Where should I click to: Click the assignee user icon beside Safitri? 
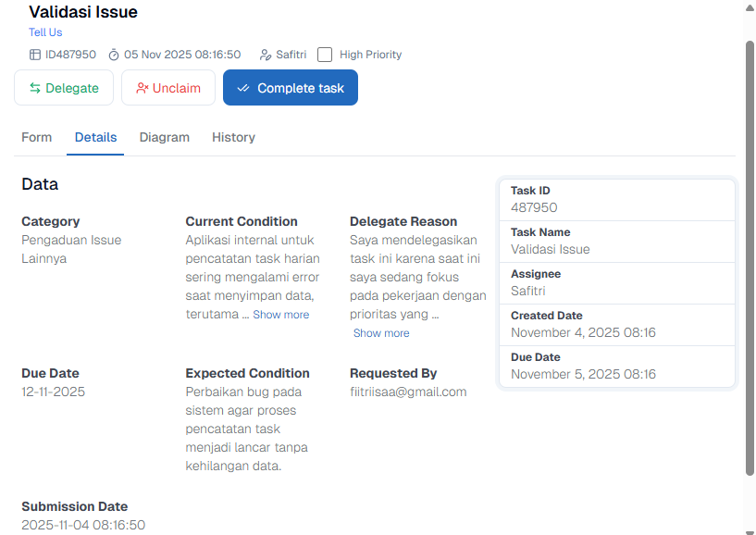coord(266,55)
